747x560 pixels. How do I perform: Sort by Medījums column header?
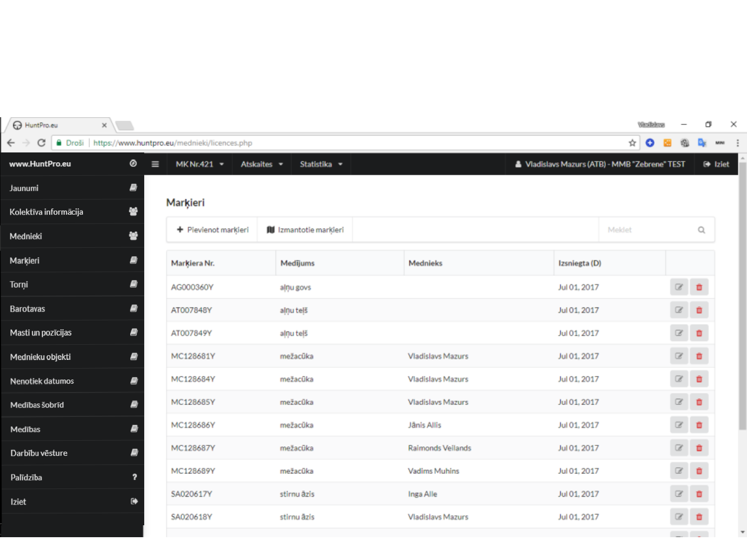(340, 263)
